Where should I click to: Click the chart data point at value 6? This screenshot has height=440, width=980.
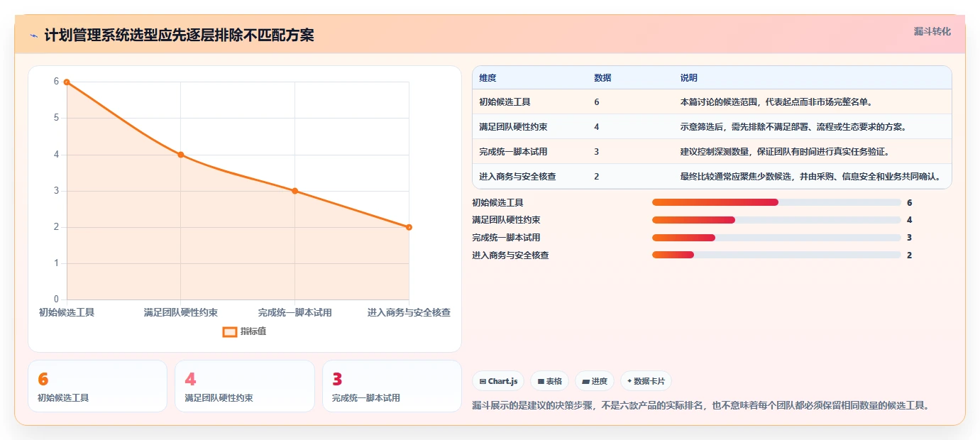[x=67, y=82]
